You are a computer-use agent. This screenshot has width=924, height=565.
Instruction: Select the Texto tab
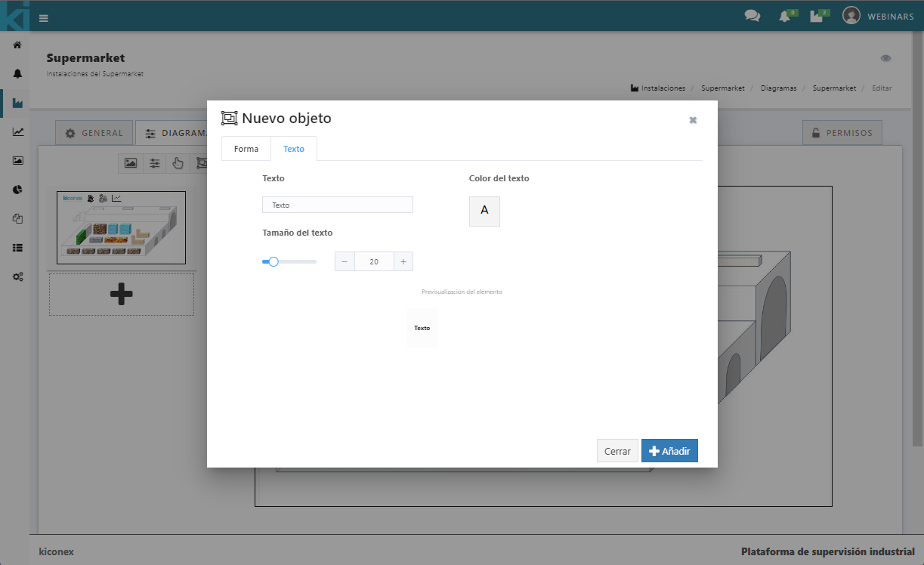pyautogui.click(x=294, y=149)
